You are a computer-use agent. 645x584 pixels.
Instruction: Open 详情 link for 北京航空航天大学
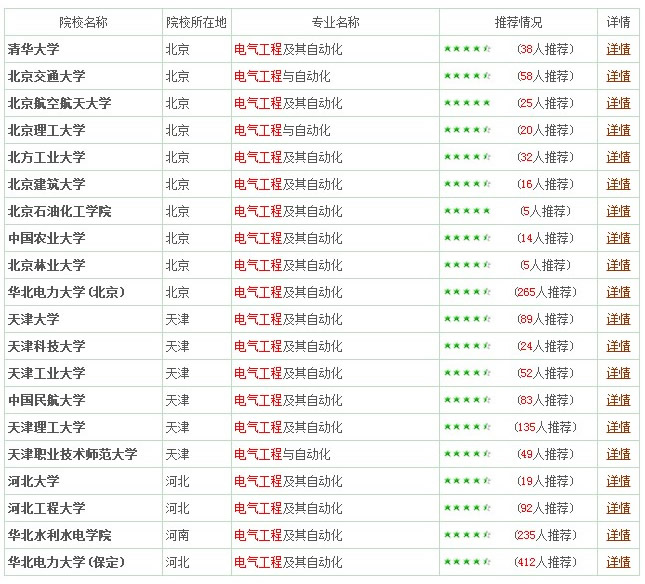(x=618, y=103)
